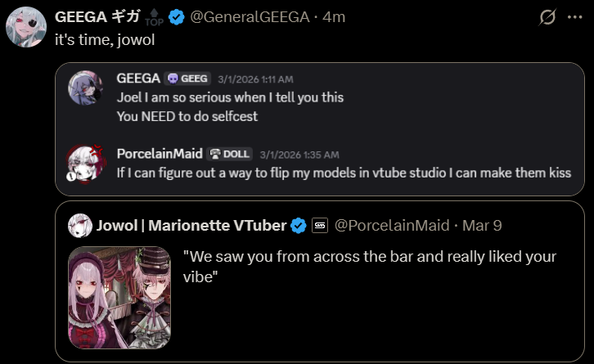594x364 pixels.
Task: Click the PorcelainMaid username in Discord message
Action: (x=160, y=154)
